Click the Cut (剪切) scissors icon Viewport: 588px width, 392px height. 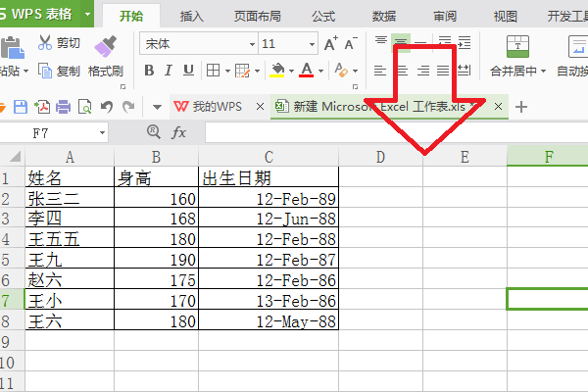click(x=45, y=43)
